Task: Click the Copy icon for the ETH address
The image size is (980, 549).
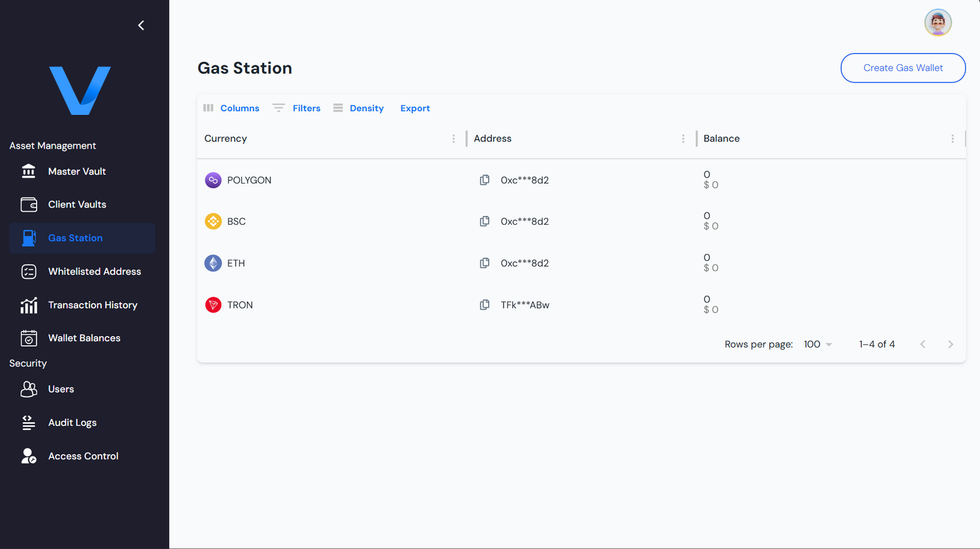Action: [484, 263]
